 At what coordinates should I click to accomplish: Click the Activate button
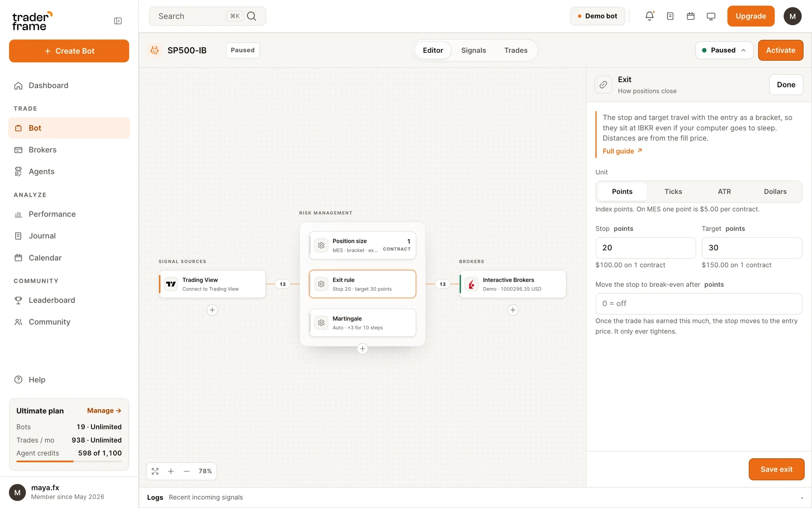[781, 50]
